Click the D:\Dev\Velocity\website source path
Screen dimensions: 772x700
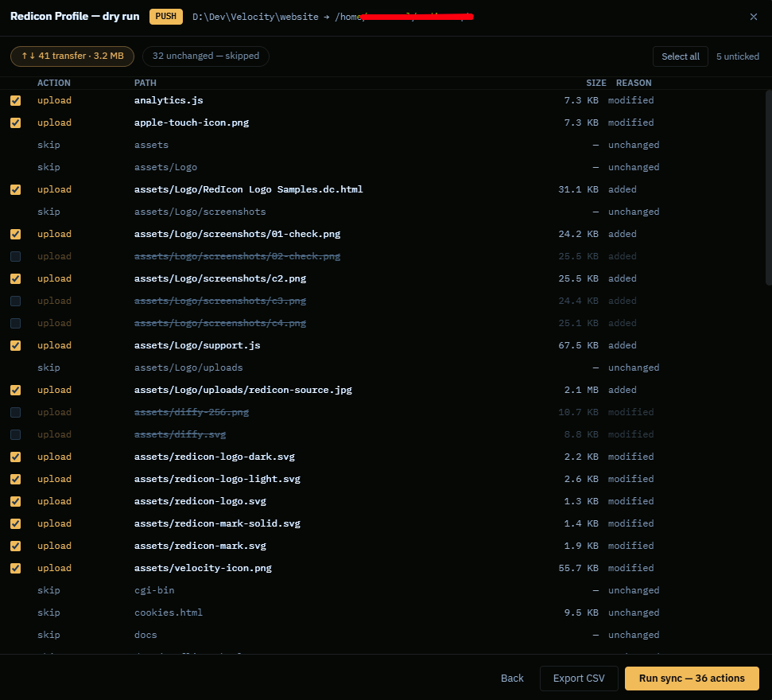pyautogui.click(x=255, y=17)
